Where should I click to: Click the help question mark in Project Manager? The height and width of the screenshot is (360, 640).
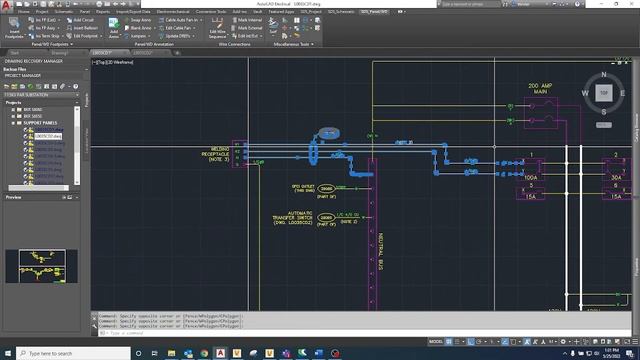click(76, 87)
